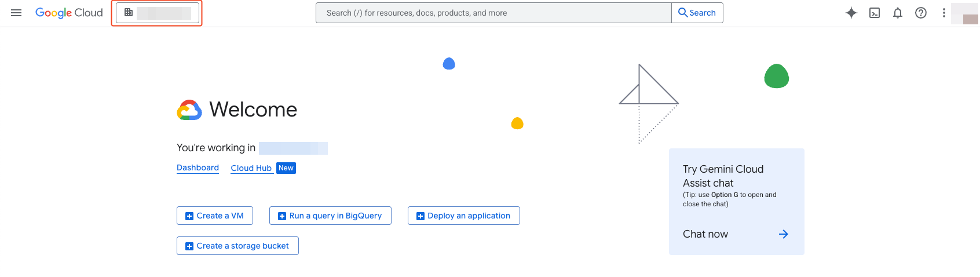
Task: Click the working project name
Action: coord(293,148)
